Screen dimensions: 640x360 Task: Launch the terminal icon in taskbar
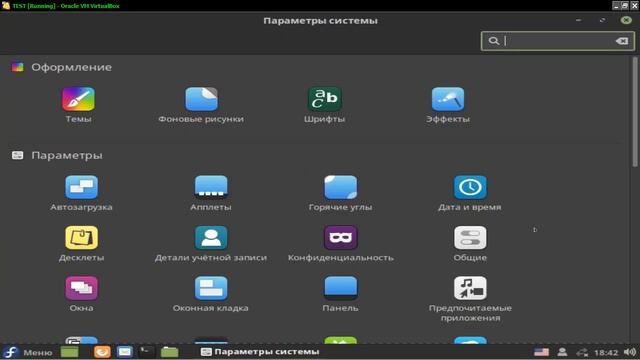146,352
